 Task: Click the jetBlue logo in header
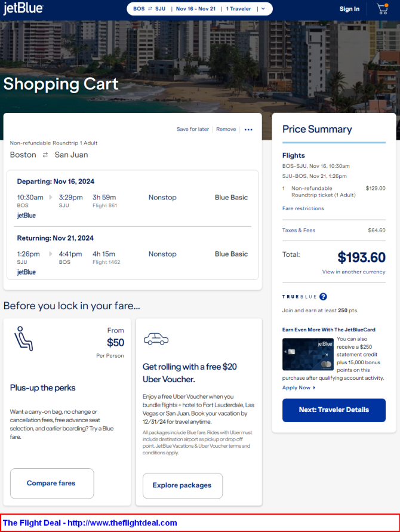pos(23,8)
